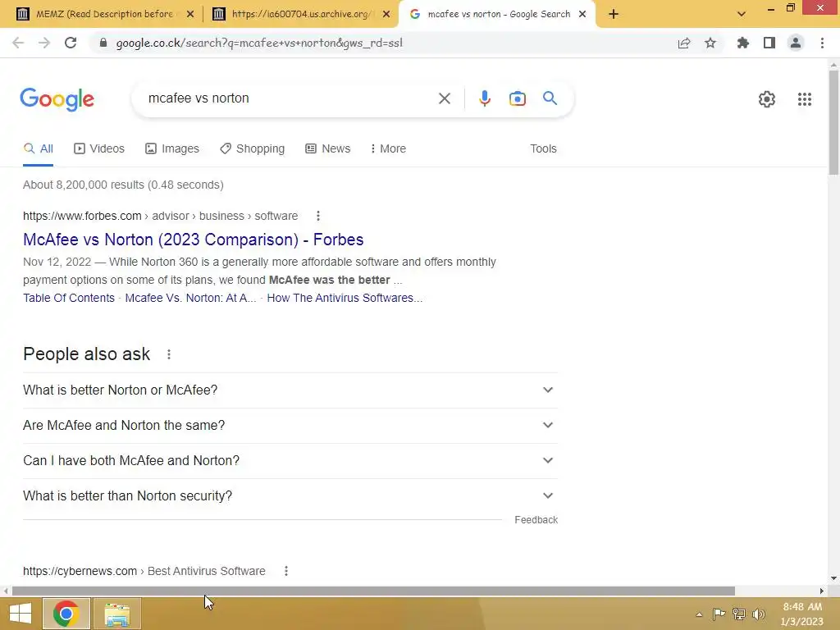Go forward using browser forward arrow

click(x=44, y=43)
